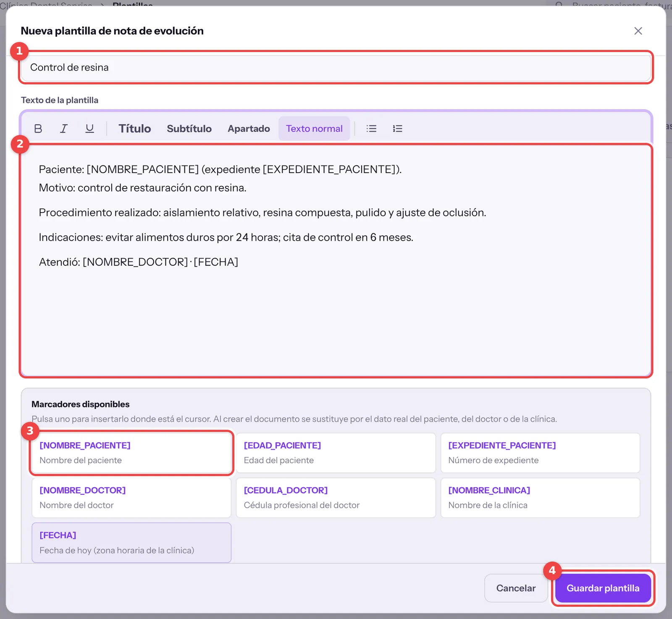Apply italic formatting to text
The image size is (672, 619).
(x=63, y=129)
